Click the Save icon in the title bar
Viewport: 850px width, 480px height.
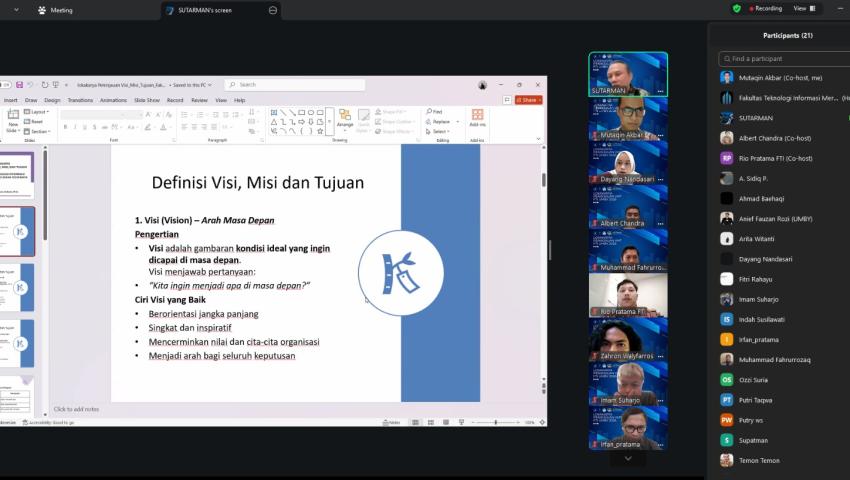point(19,85)
